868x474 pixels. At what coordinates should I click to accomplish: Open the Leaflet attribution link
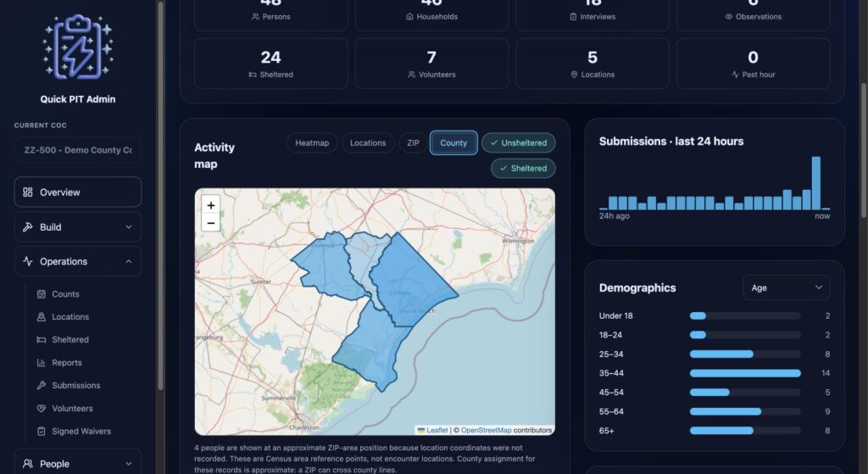tap(437, 430)
